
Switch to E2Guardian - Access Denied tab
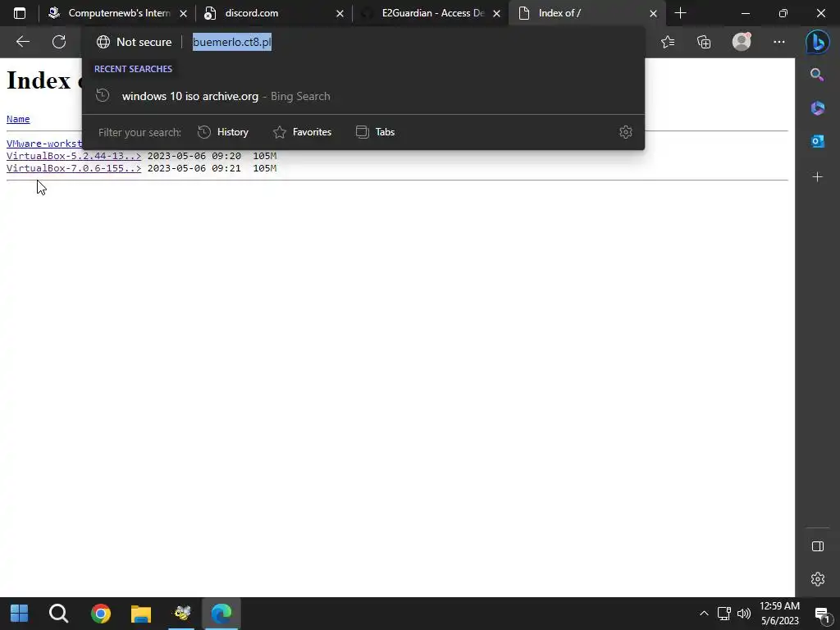pos(430,13)
